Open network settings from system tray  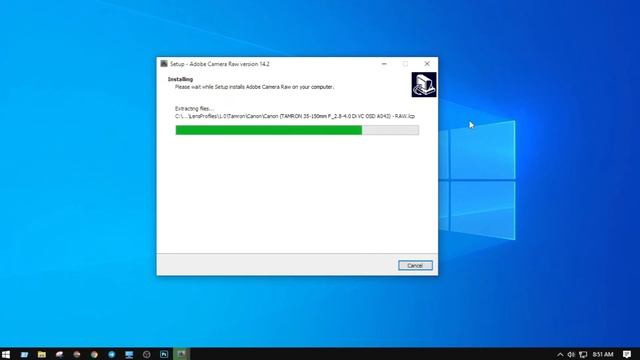pos(583,354)
